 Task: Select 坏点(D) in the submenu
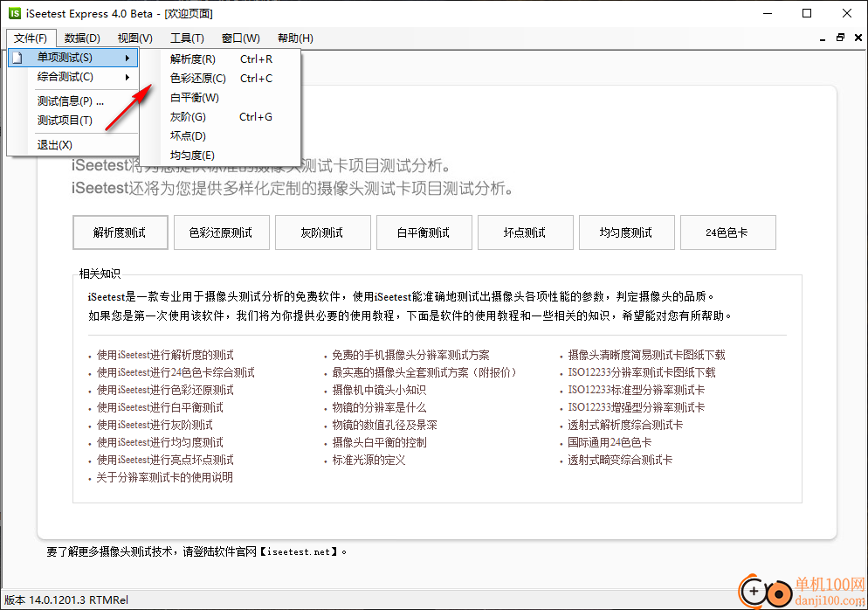pos(220,136)
